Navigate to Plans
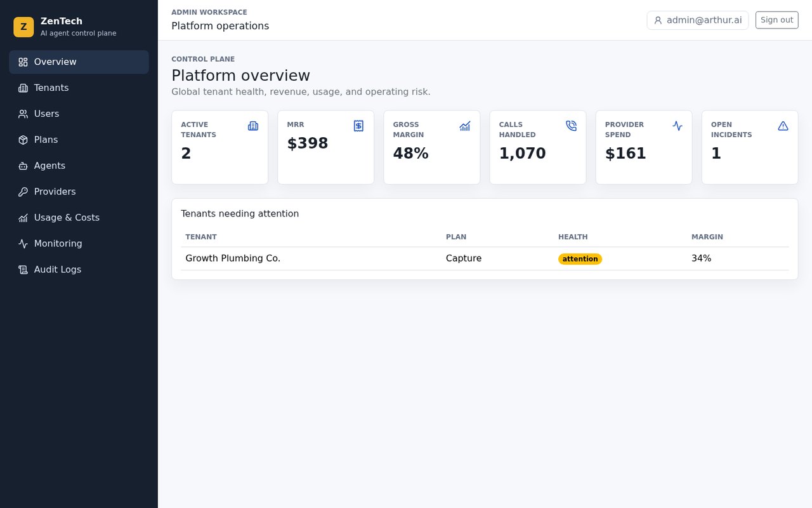Screen dimensions: 812x508 [x=79, y=140]
